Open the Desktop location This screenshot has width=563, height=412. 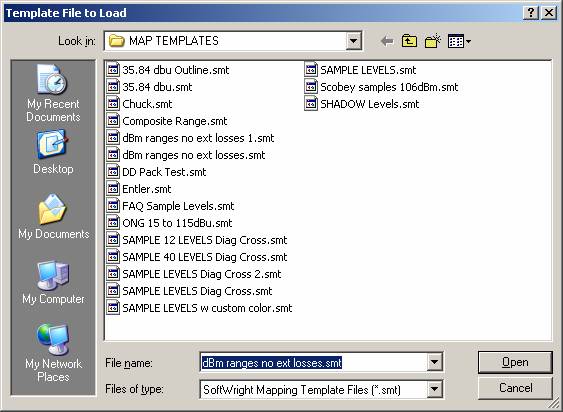(53, 152)
